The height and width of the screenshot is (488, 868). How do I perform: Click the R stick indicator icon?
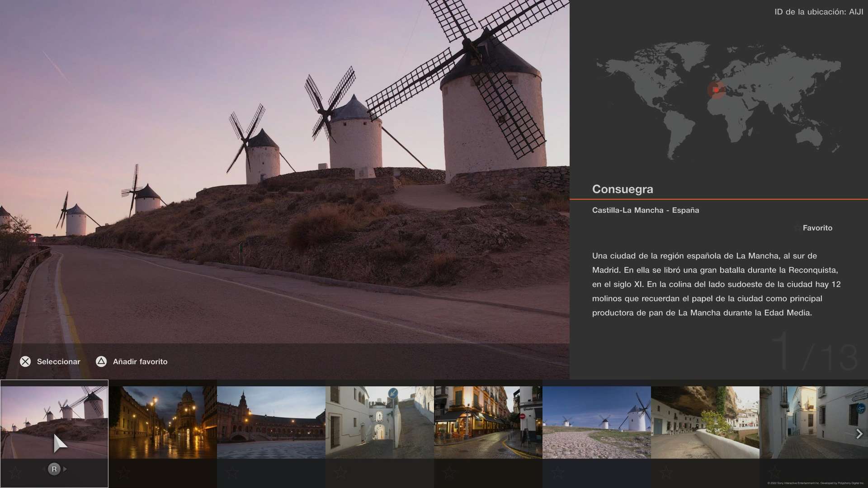54,469
